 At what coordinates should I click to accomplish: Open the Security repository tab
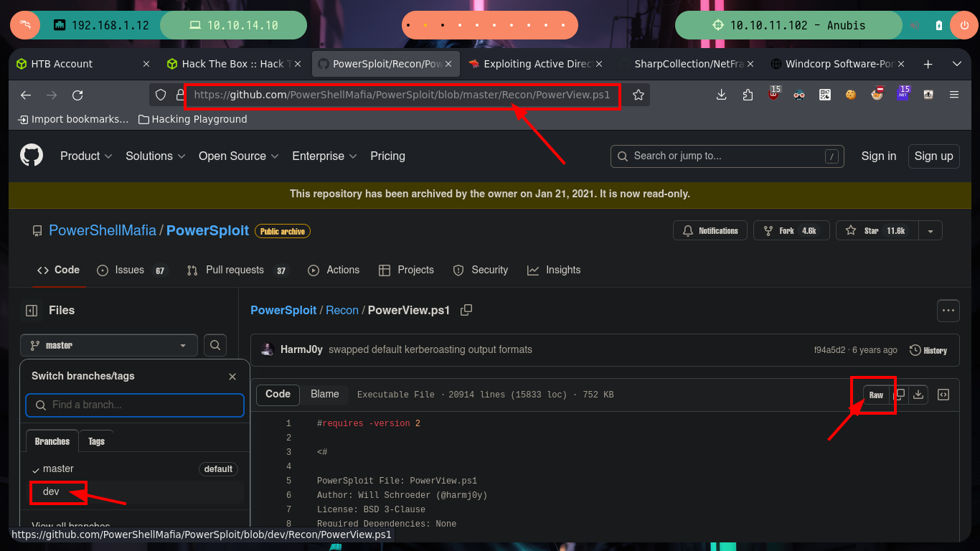pos(481,270)
